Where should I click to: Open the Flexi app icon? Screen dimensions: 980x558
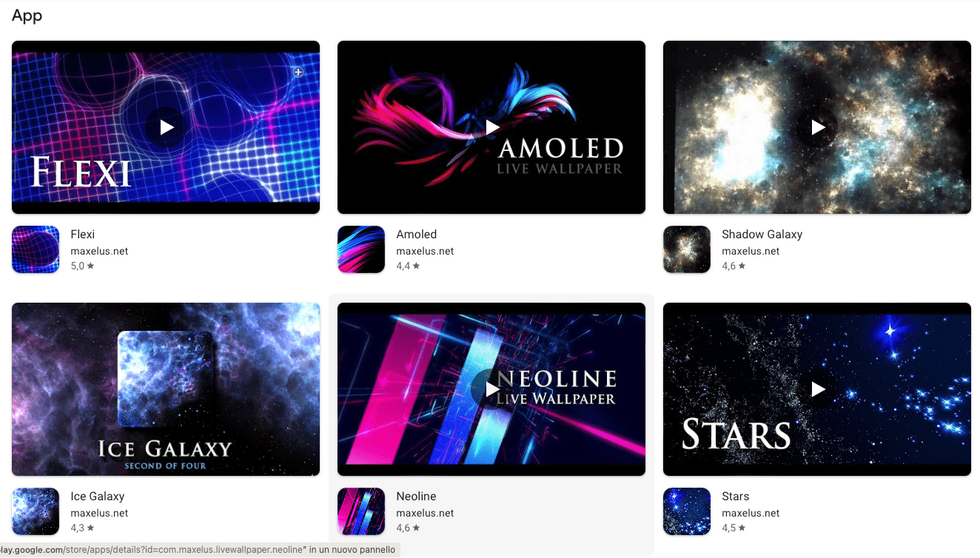(36, 249)
